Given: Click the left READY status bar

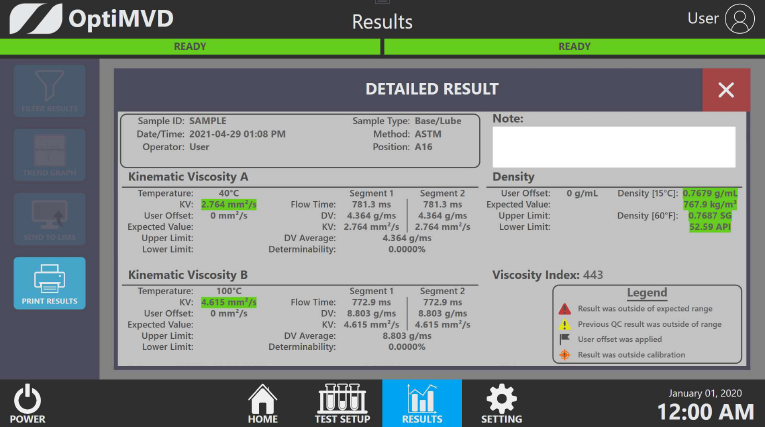Looking at the screenshot, I should (x=190, y=46).
